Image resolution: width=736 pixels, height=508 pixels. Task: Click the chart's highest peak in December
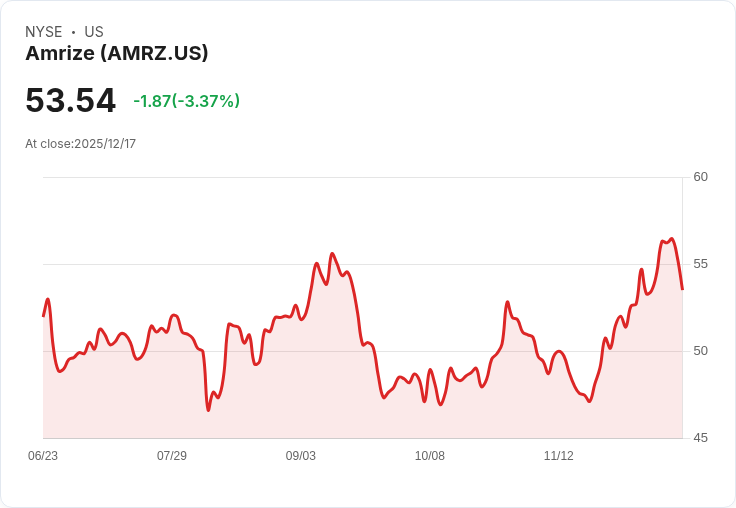click(672, 239)
